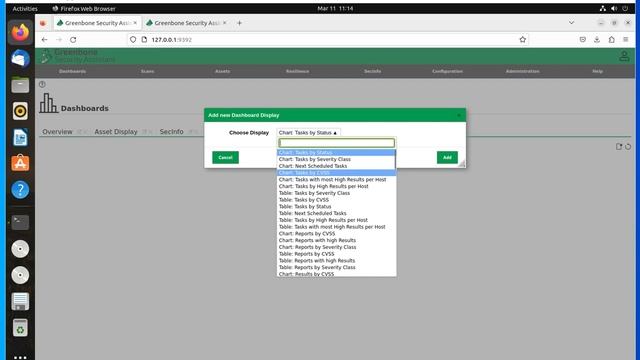Reset dashboard to defaults icon

coord(628,147)
